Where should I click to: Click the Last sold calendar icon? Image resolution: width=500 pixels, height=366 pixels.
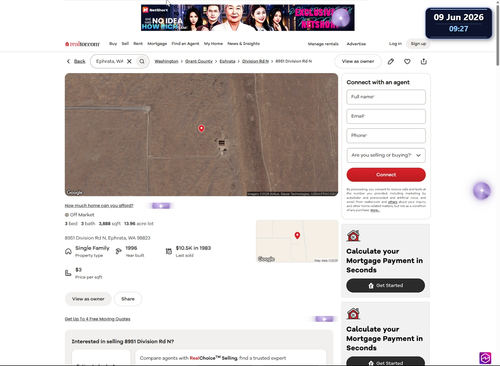(169, 251)
